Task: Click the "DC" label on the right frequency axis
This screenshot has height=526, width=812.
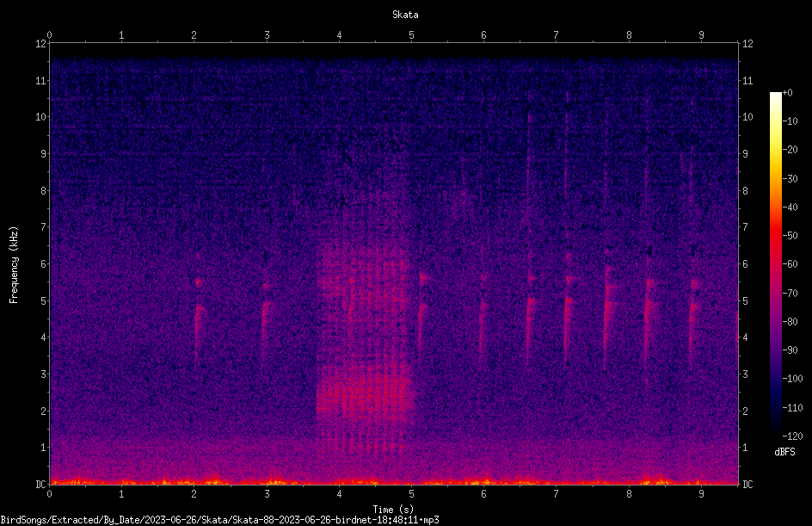Action: coord(747,484)
